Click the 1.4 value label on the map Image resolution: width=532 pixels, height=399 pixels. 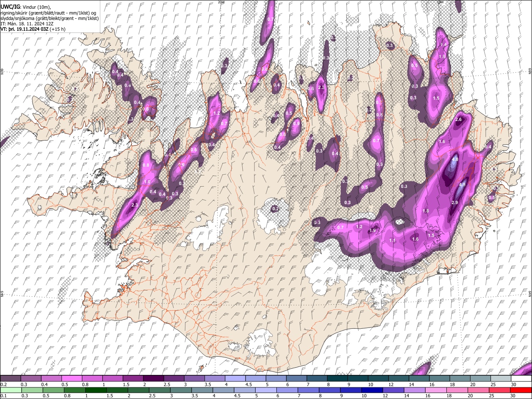pyautogui.click(x=443, y=45)
